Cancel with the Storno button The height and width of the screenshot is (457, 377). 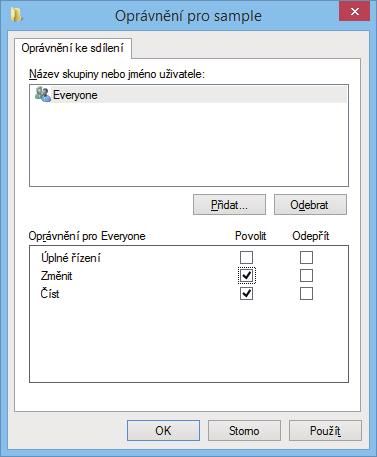244,431
